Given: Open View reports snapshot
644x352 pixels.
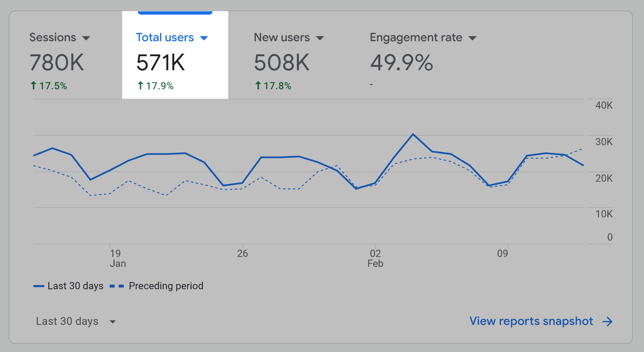Looking at the screenshot, I should point(532,321).
